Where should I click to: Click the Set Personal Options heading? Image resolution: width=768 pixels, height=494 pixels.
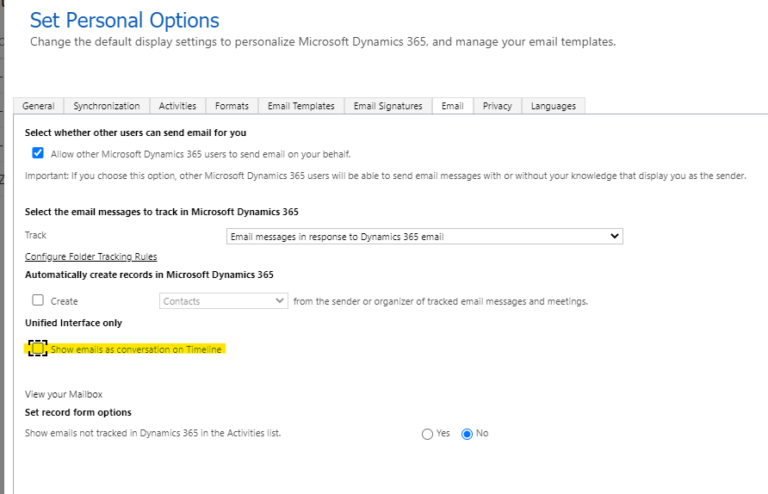(x=124, y=21)
